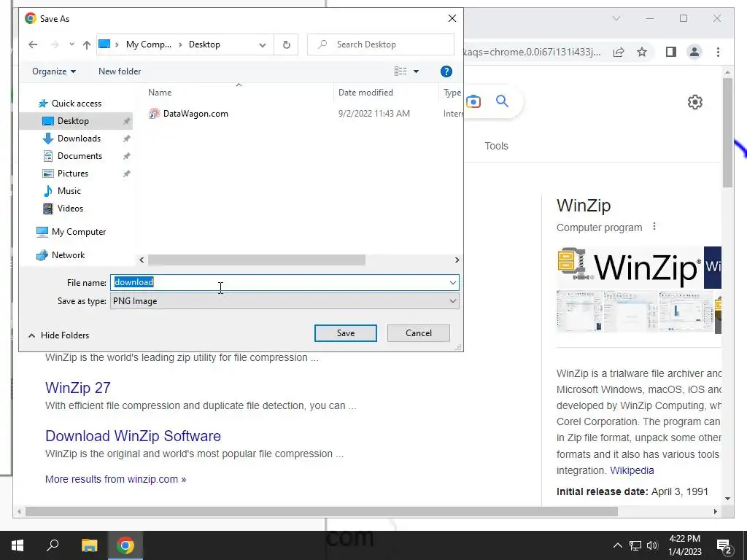Viewport: 747px width, 560px height.
Task: Sort by the Name column header
Action: tap(160, 93)
